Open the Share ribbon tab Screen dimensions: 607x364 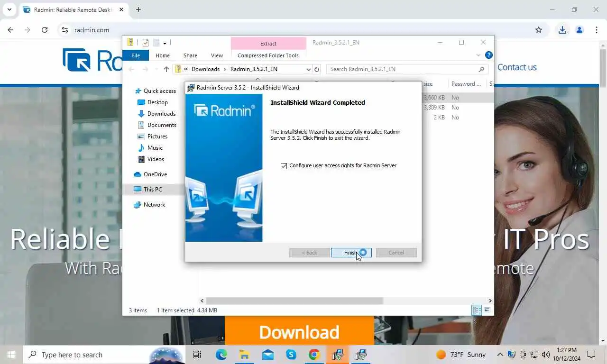click(x=190, y=55)
